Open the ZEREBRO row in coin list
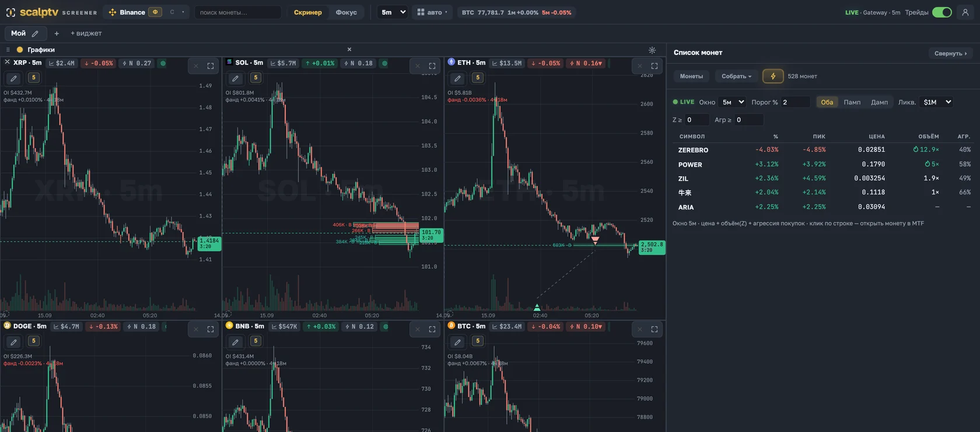Screen dimensions: 980x432 822,150
